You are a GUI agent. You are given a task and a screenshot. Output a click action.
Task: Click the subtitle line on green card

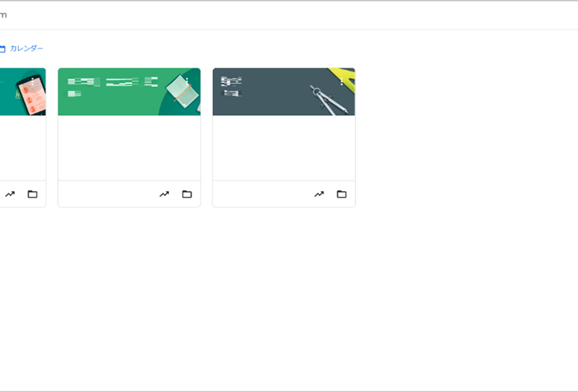pyautogui.click(x=74, y=94)
